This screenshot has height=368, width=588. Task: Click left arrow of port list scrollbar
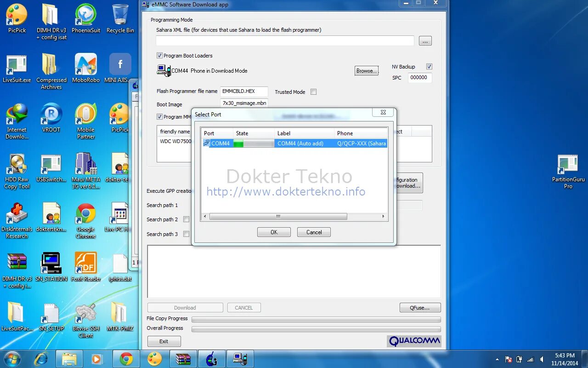pos(205,216)
